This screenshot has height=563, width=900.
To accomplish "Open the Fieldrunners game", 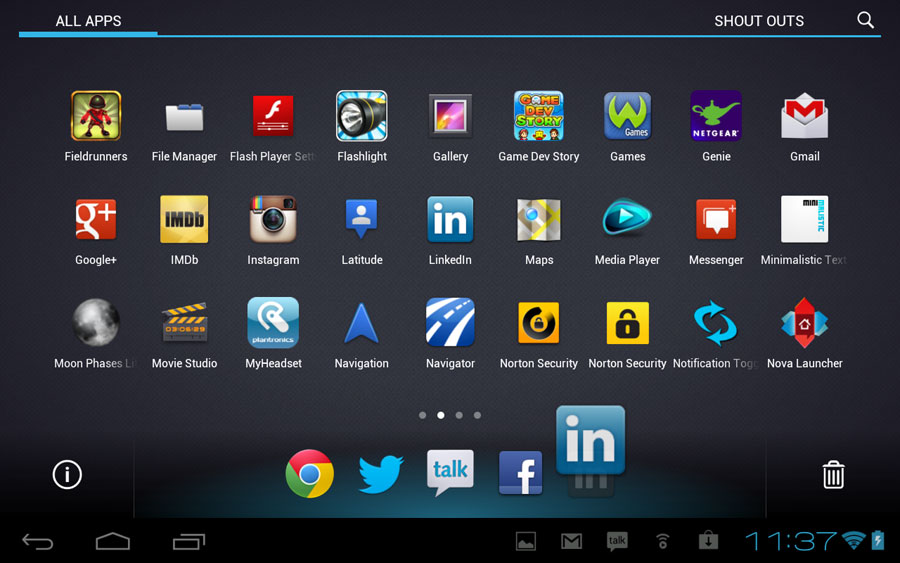I will pyautogui.click(x=96, y=116).
